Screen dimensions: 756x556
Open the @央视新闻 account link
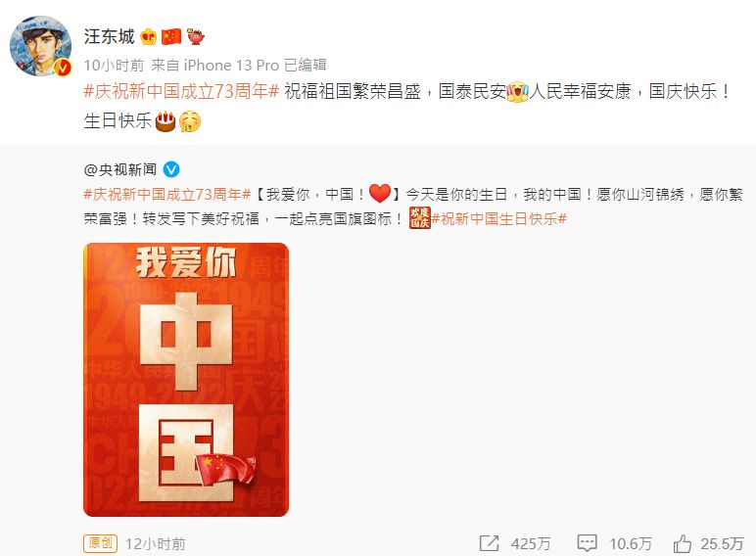coord(120,169)
